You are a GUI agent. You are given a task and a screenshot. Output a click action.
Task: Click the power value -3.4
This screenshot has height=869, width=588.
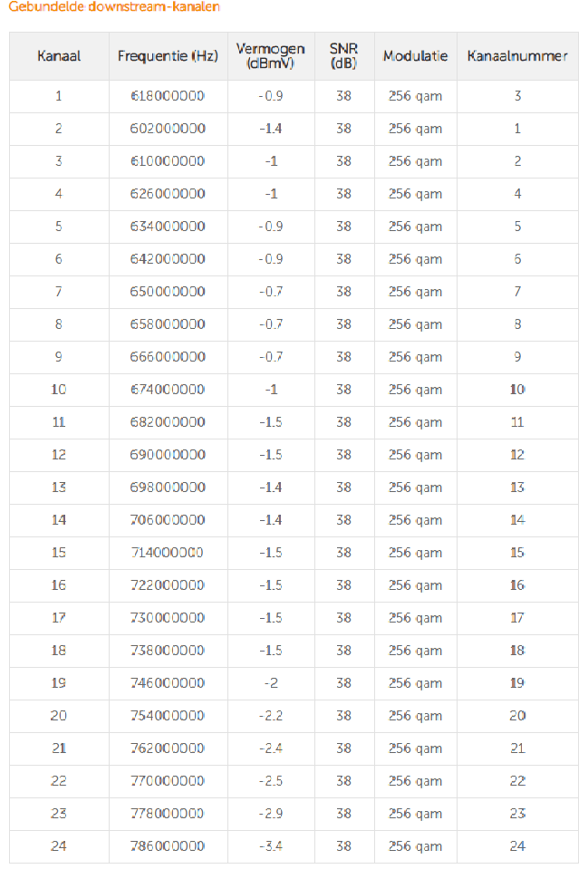click(x=271, y=846)
